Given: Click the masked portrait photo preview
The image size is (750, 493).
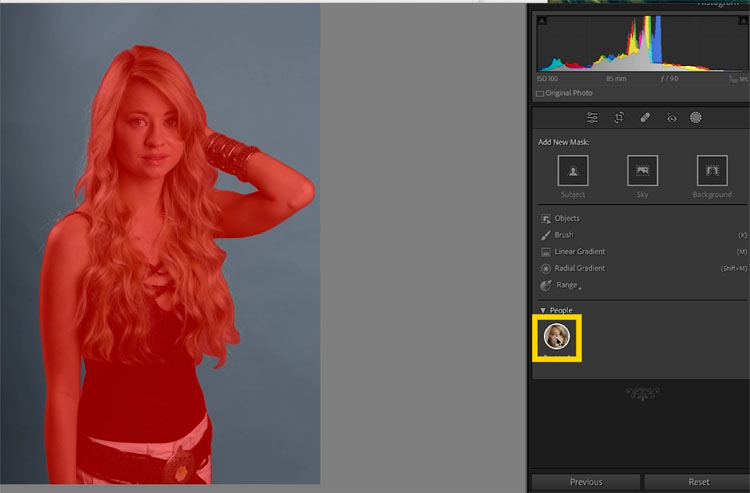Looking at the screenshot, I should [x=160, y=244].
